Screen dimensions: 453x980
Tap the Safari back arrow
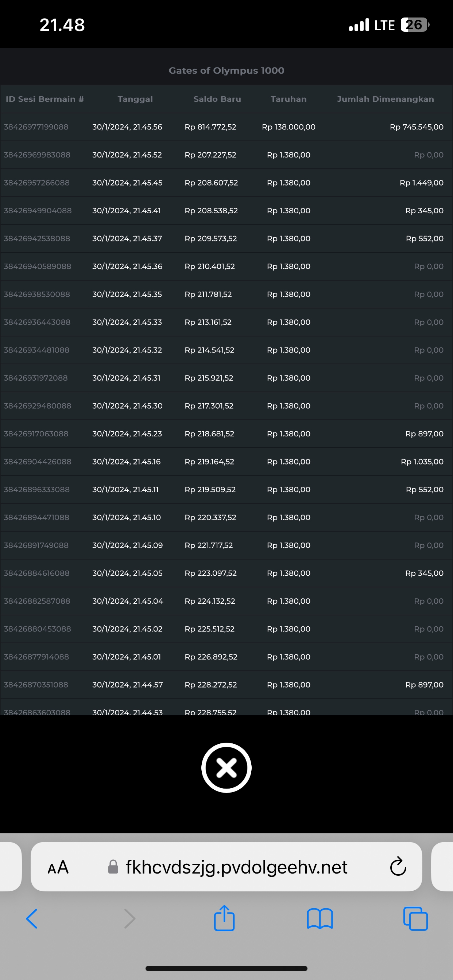tap(32, 919)
